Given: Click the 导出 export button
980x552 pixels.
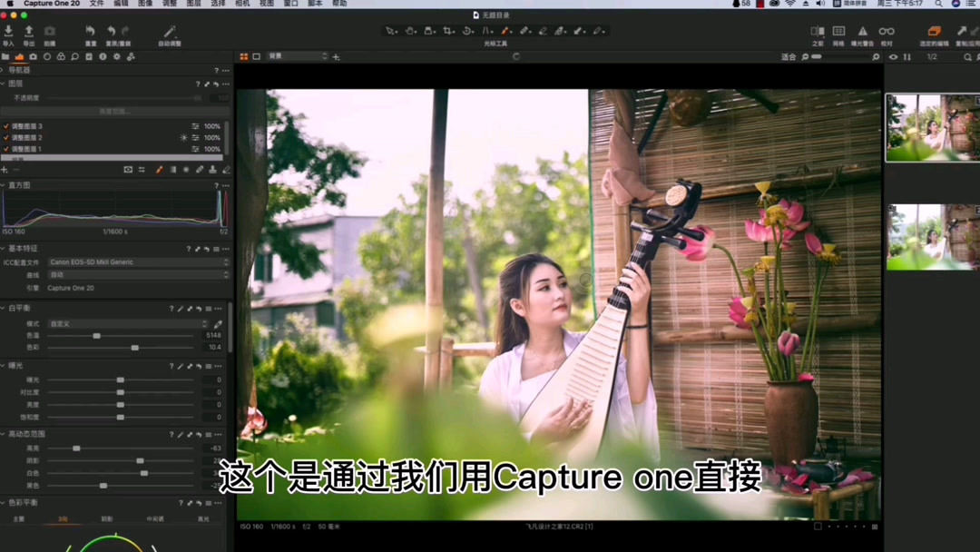Looking at the screenshot, I should (29, 31).
